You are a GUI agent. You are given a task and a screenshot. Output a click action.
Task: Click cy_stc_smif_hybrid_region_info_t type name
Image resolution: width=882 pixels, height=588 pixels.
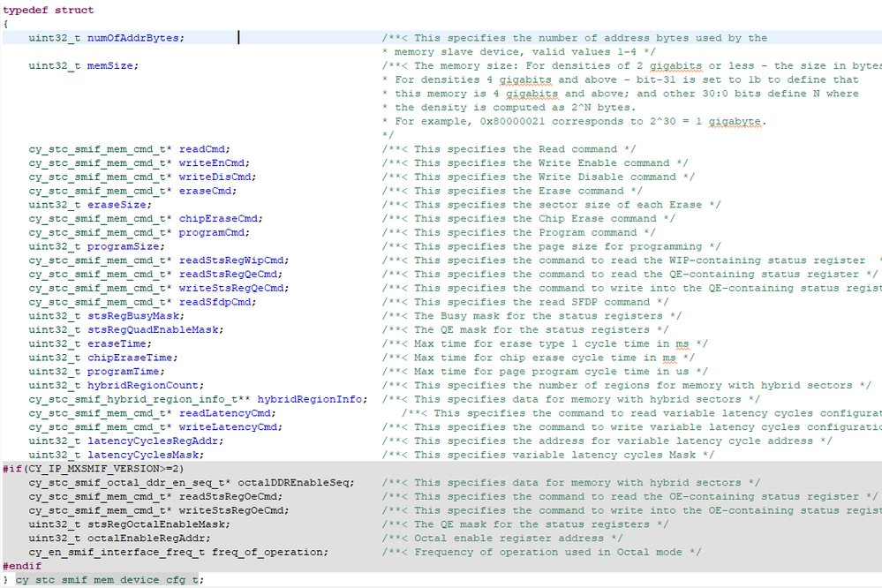coord(132,399)
